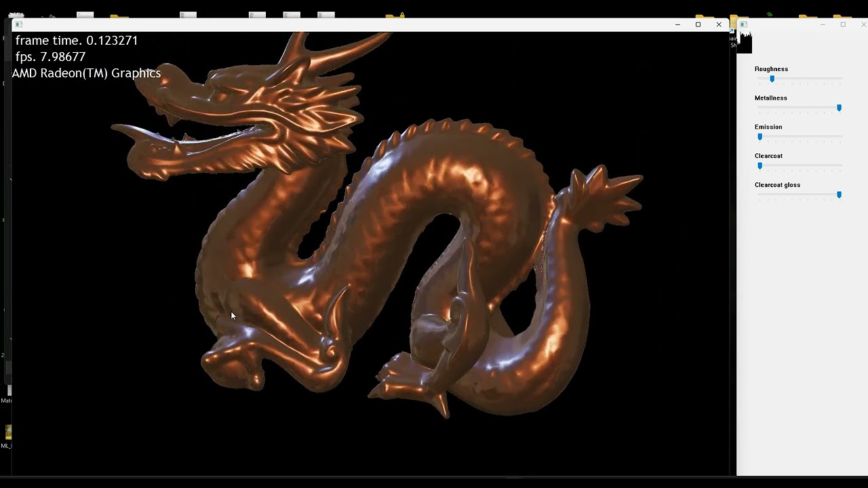Click the material settings window title icon
868x488 pixels.
743,24
